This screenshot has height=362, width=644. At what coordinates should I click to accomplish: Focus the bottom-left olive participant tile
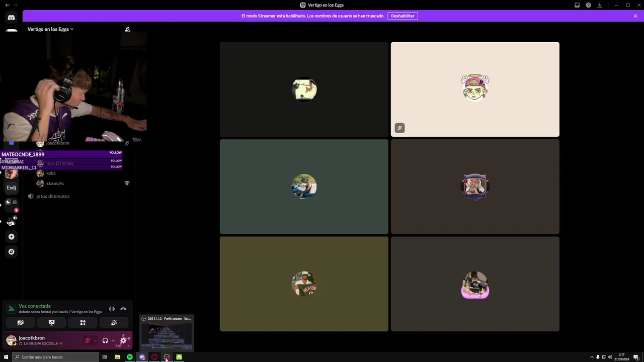pyautogui.click(x=304, y=284)
